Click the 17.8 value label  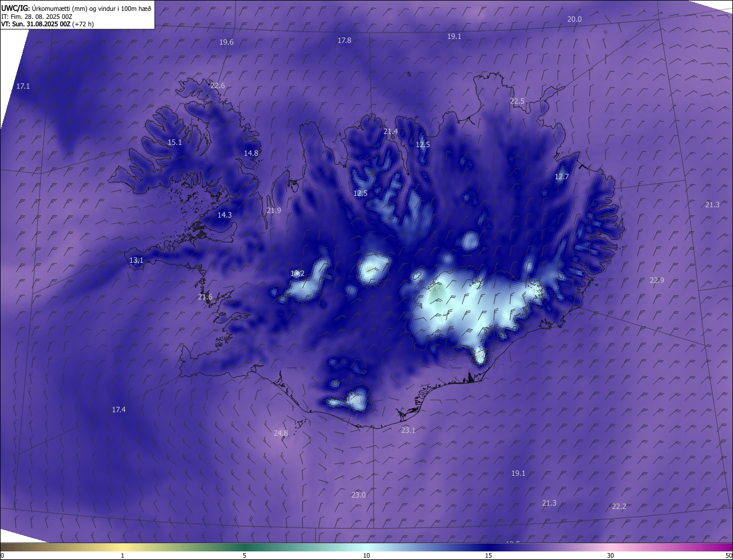tap(344, 41)
